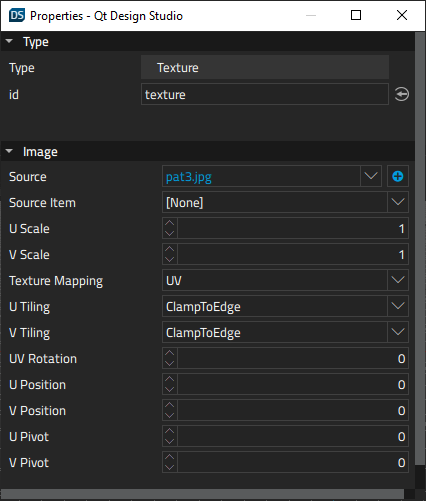Open the Texture Mapping dropdown
The height and width of the screenshot is (501, 426).
[398, 280]
